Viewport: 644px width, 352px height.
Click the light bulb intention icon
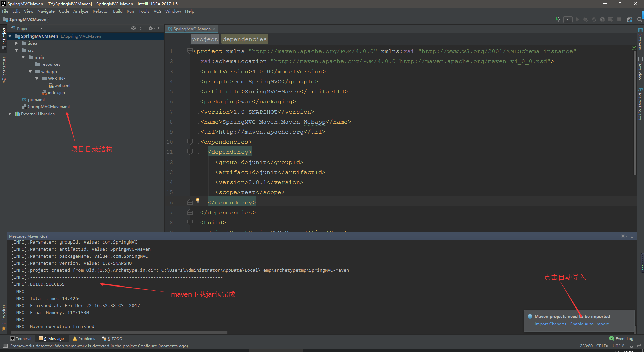(198, 201)
